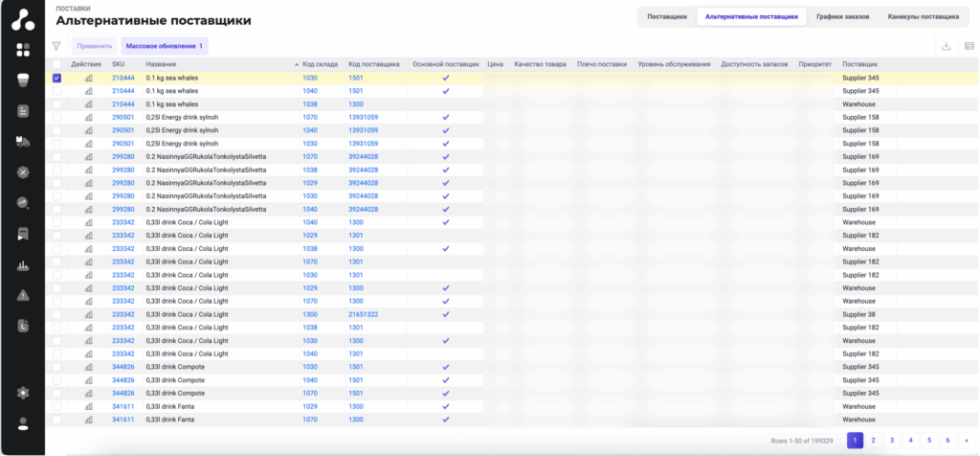Switch to Каникулы поставщика tab

click(x=923, y=17)
